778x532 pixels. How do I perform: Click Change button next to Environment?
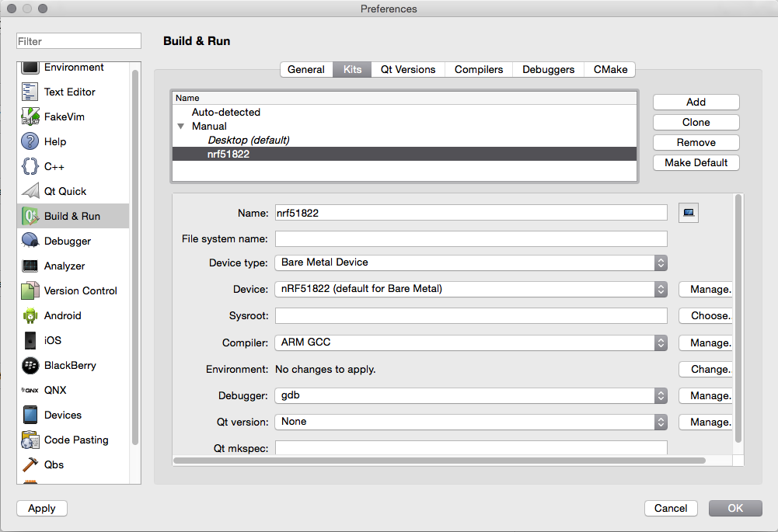(706, 370)
